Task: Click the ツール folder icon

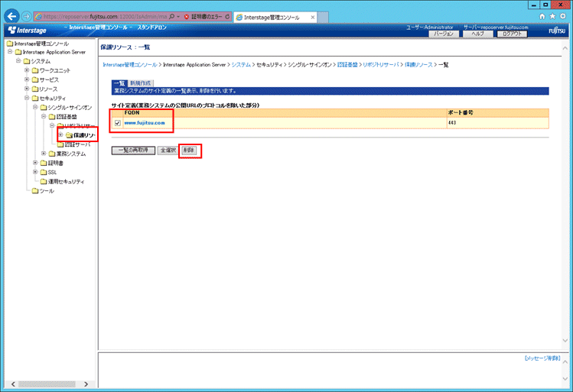Action: click(35, 191)
